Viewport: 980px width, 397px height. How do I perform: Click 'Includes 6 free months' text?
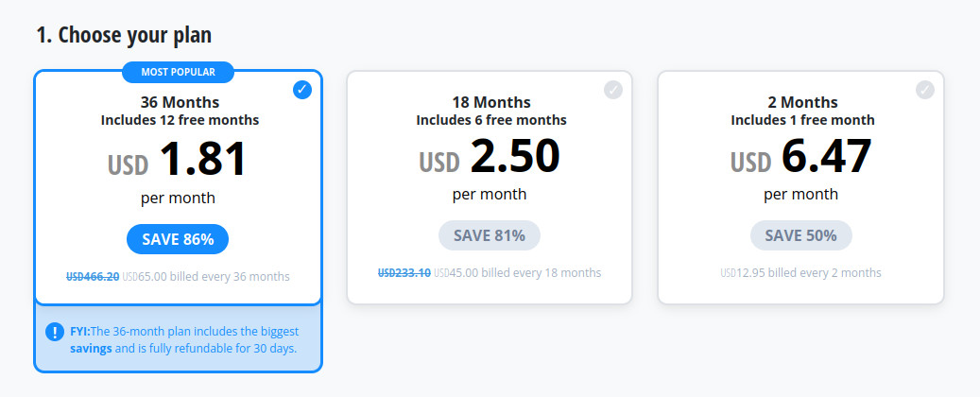(491, 119)
